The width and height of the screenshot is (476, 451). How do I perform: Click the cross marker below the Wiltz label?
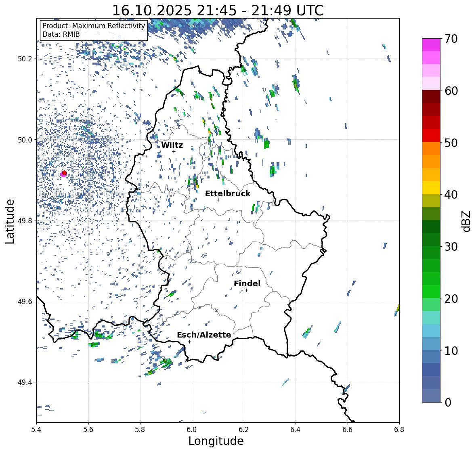174,151
